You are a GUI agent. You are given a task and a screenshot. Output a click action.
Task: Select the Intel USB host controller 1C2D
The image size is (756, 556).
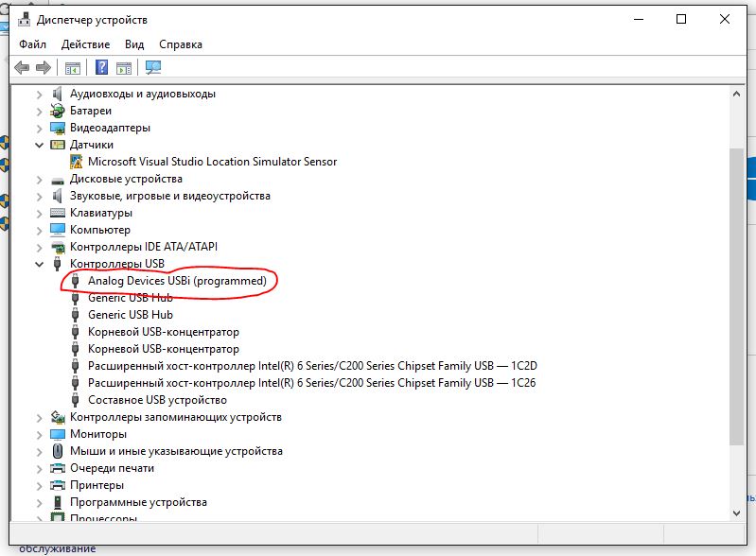pos(312,366)
